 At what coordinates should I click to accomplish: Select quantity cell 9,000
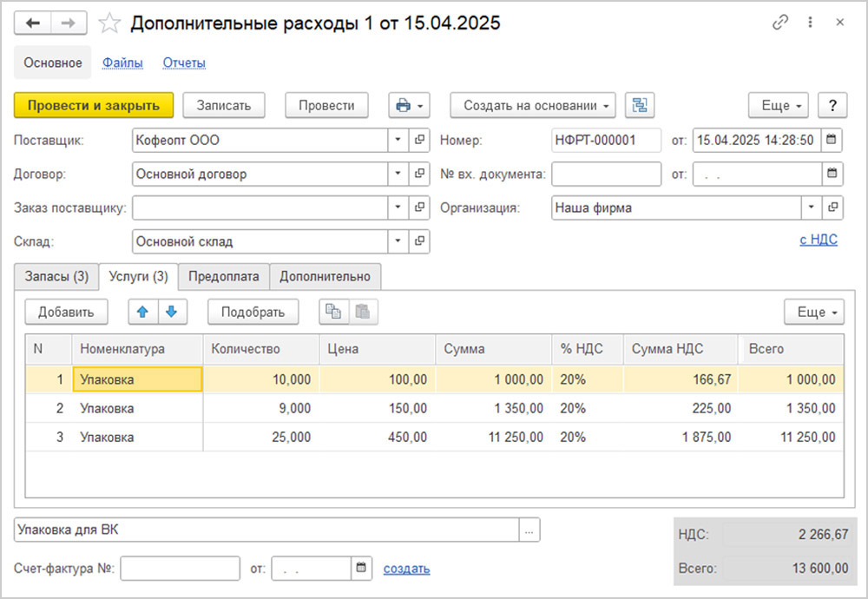tap(261, 408)
